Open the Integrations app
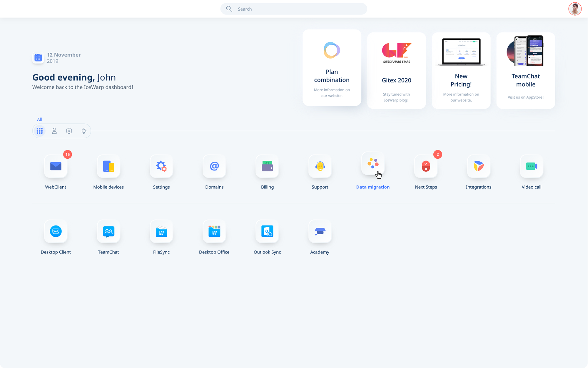 (x=479, y=166)
